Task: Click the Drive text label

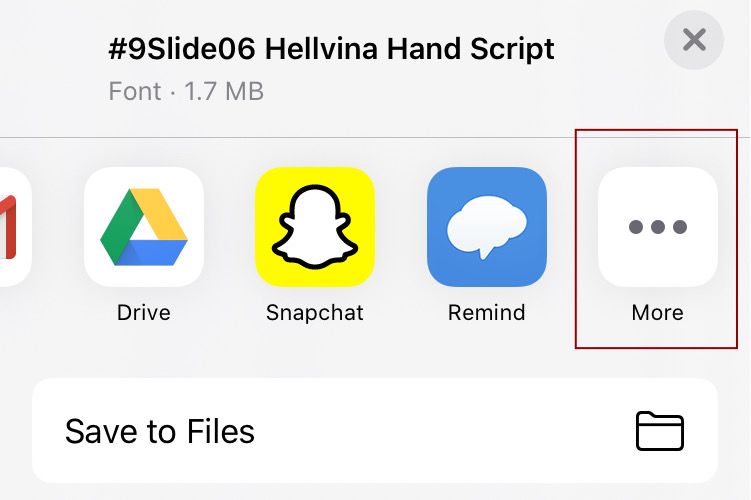Action: click(144, 313)
